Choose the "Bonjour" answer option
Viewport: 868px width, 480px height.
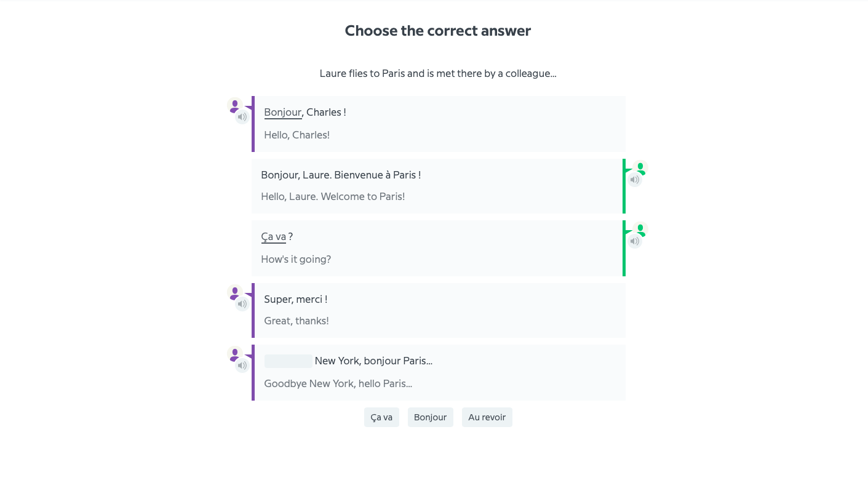tap(430, 417)
